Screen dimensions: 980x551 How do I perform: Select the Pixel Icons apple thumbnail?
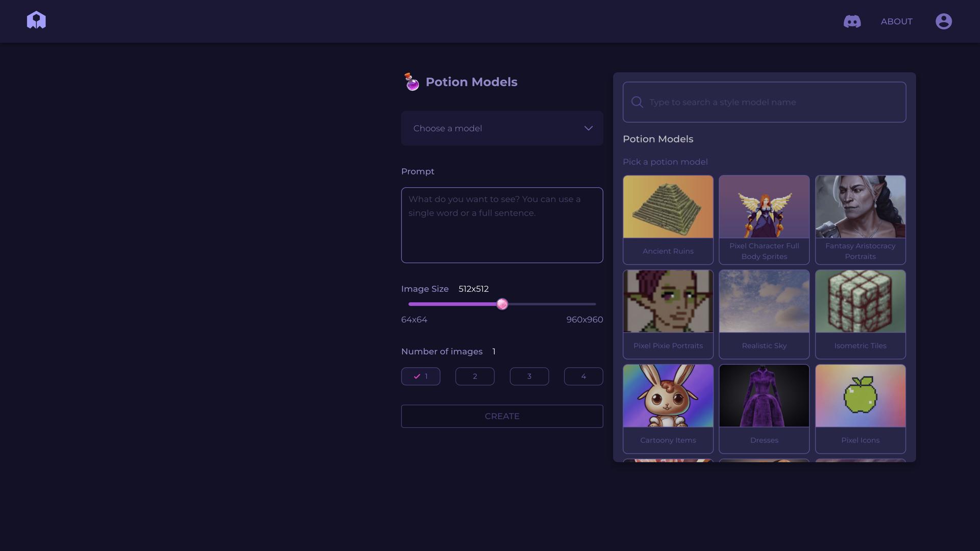click(x=860, y=396)
